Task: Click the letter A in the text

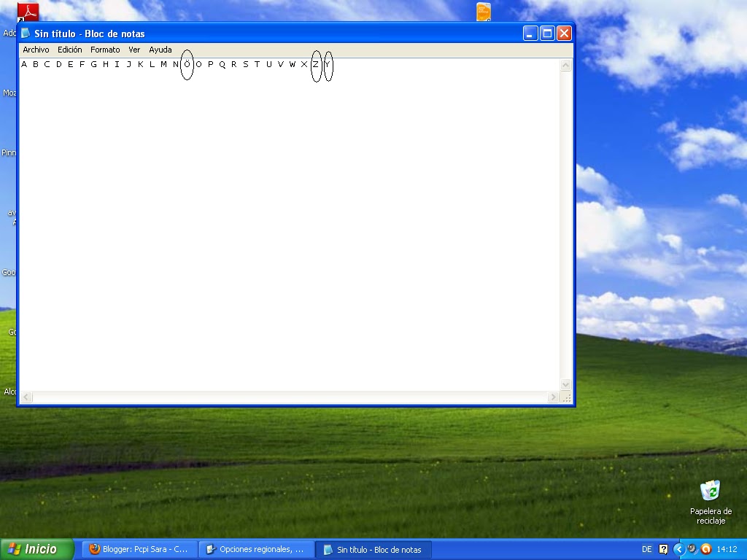Action: click(x=24, y=64)
